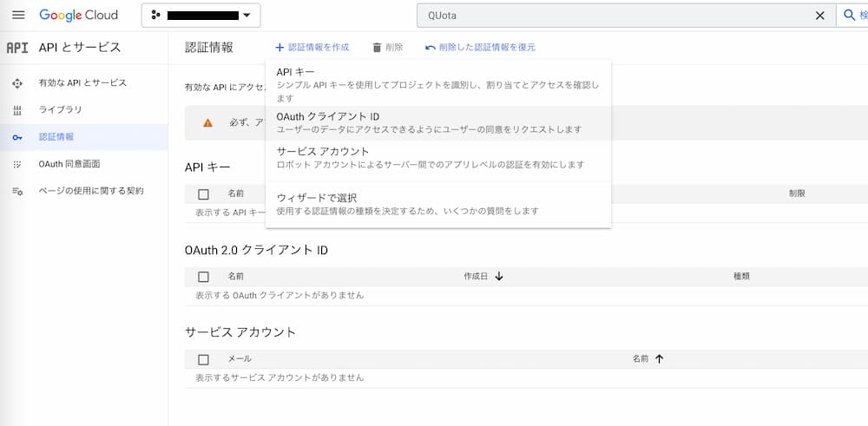Tick the OAuth 2.0 クライアント ID table checkbox
This screenshot has width=868, height=426.
click(x=203, y=277)
